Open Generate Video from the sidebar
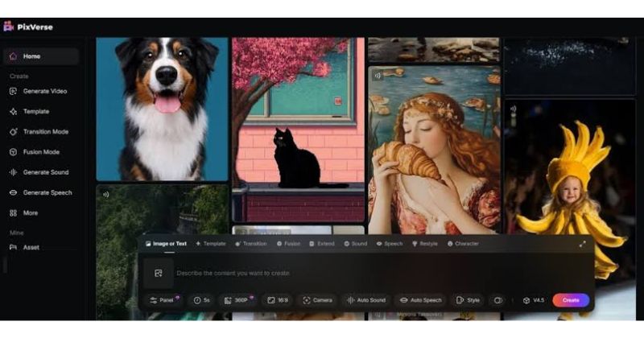The height and width of the screenshot is (338, 644). click(x=39, y=91)
